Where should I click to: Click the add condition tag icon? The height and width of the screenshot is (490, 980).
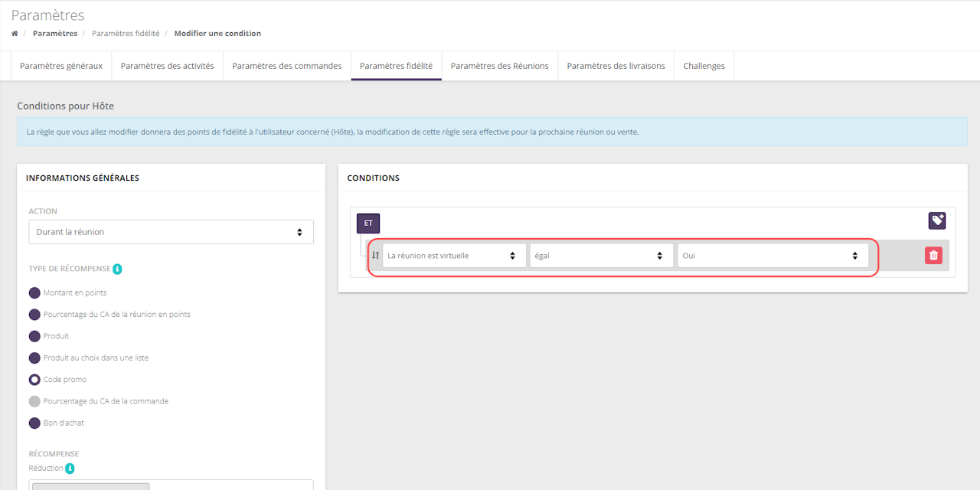click(x=937, y=220)
